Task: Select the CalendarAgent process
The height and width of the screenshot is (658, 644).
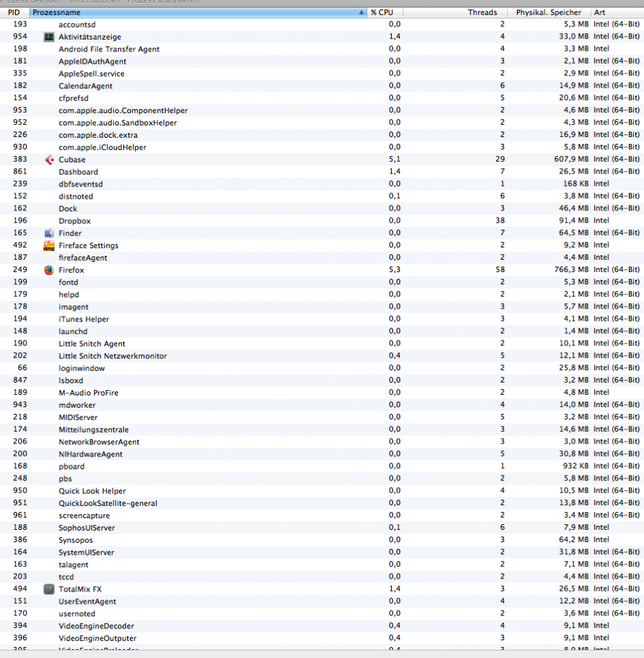Action: [x=86, y=86]
